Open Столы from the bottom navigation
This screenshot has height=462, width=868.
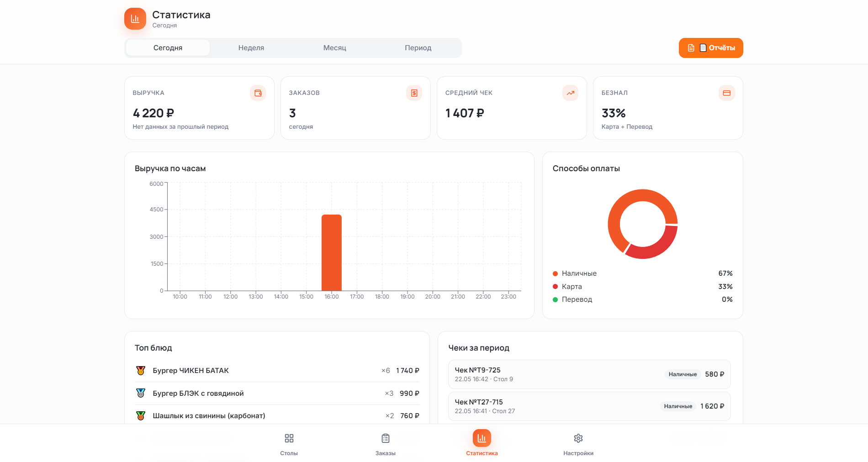(x=289, y=444)
